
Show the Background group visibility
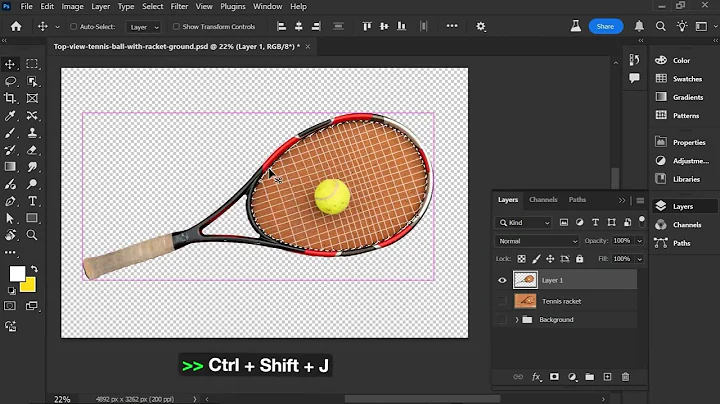click(502, 320)
